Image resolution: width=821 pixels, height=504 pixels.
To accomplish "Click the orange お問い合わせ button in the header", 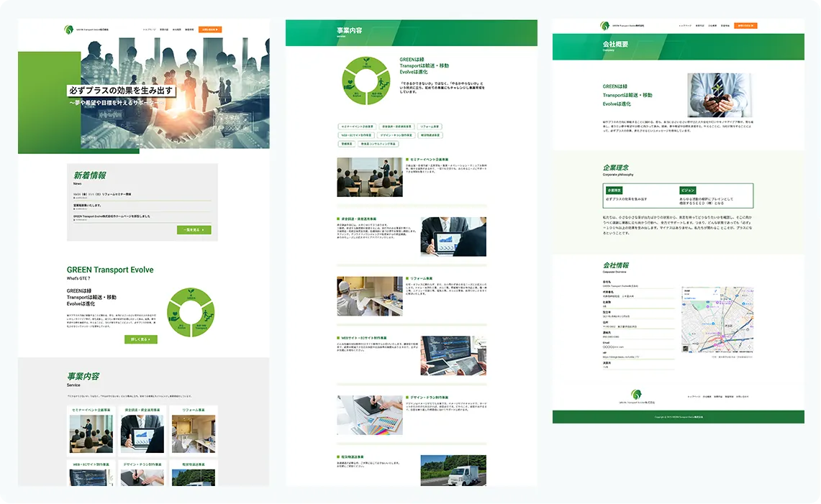I will [209, 29].
